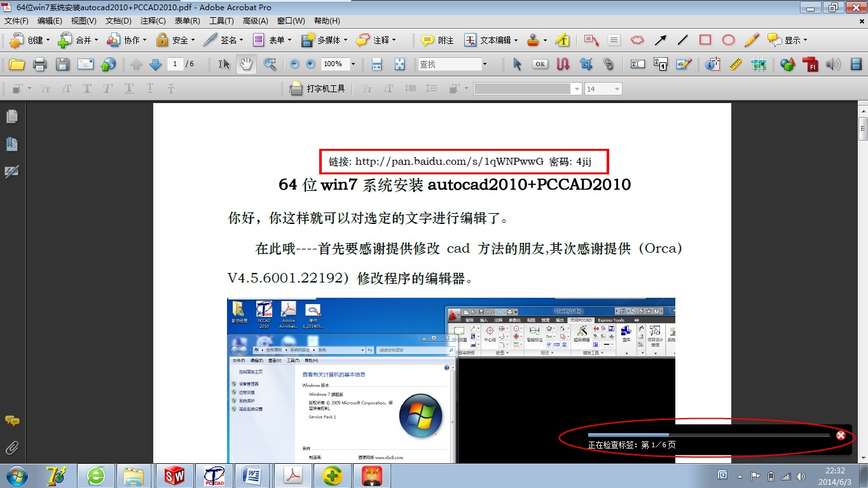868x488 pixels.
Task: Open the 文档(D) menu
Action: point(118,21)
